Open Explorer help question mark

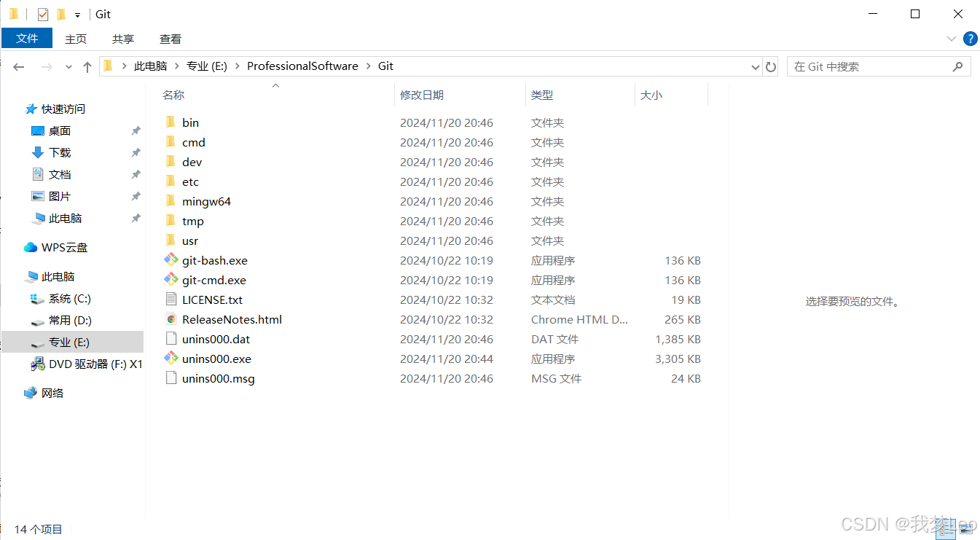pos(970,39)
